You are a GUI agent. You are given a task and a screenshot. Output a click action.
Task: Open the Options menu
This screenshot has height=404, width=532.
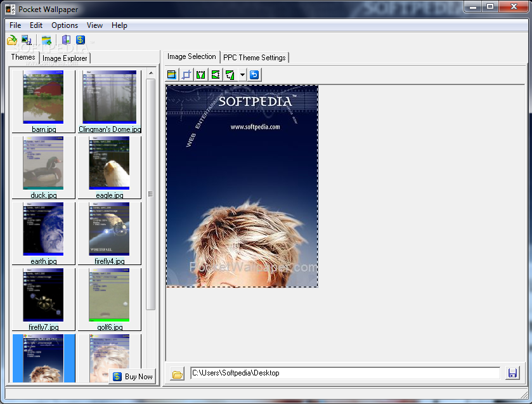coord(65,25)
